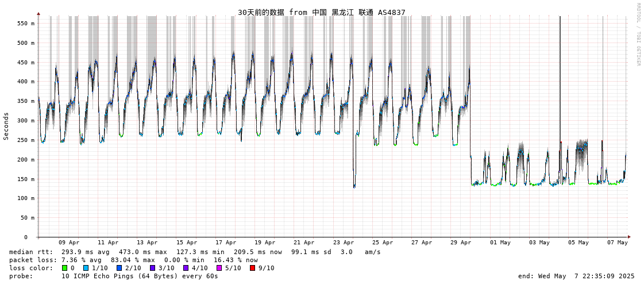The image size is (644, 284).
Task: Click the purple 3/10 loss swatch
Action: click(x=151, y=268)
